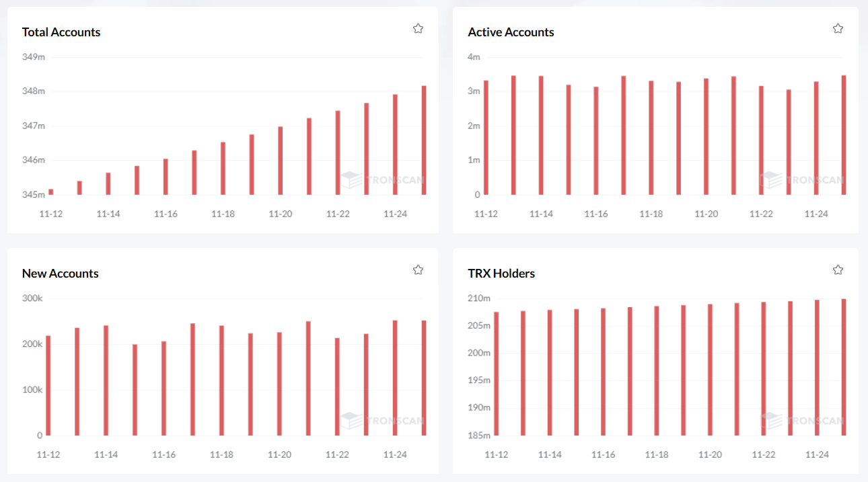Open the Active Accounts chart title

[x=511, y=32]
